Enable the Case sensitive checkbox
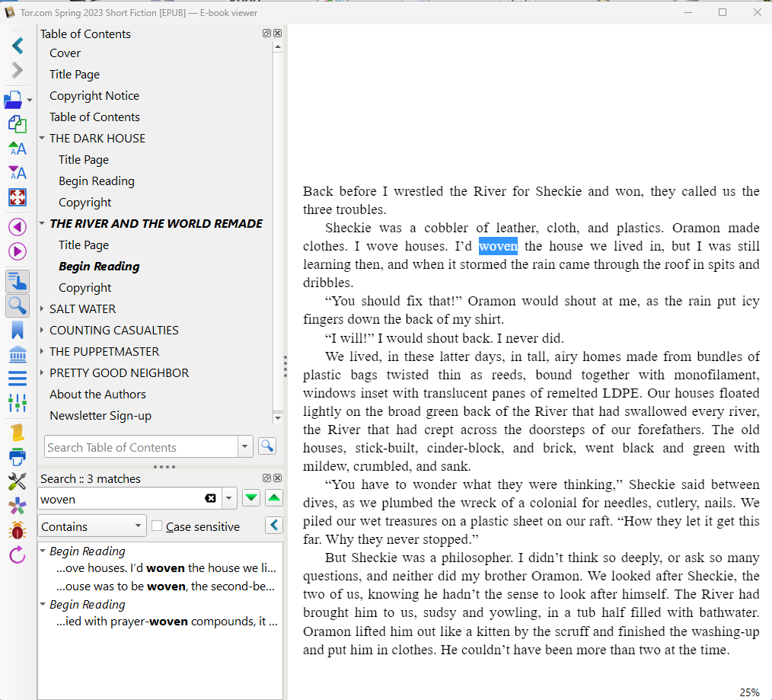Image resolution: width=772 pixels, height=700 pixels. 157,526
